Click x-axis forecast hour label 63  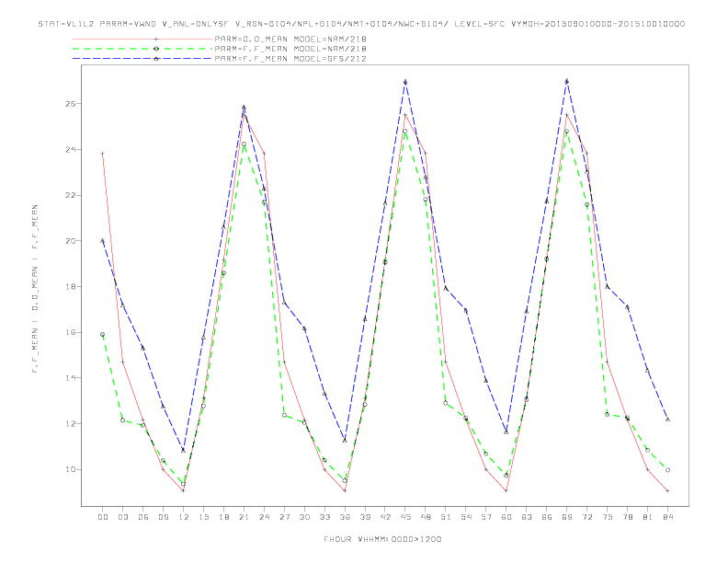pos(527,517)
